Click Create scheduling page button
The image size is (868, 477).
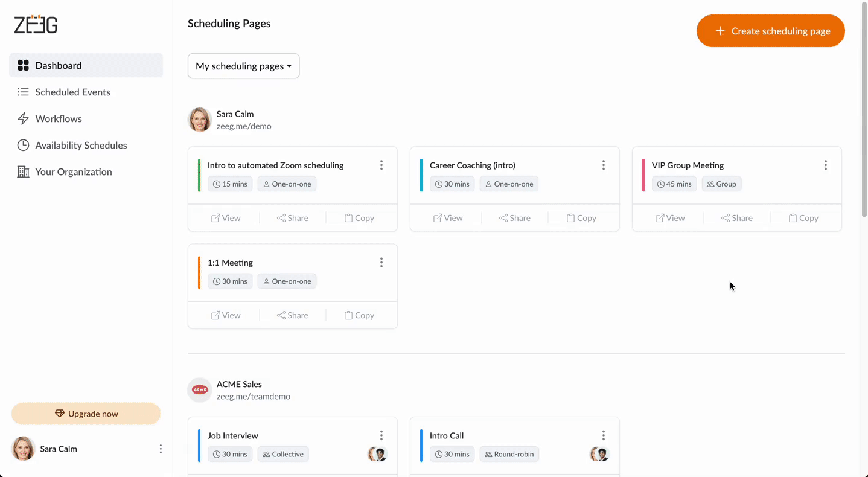(770, 31)
